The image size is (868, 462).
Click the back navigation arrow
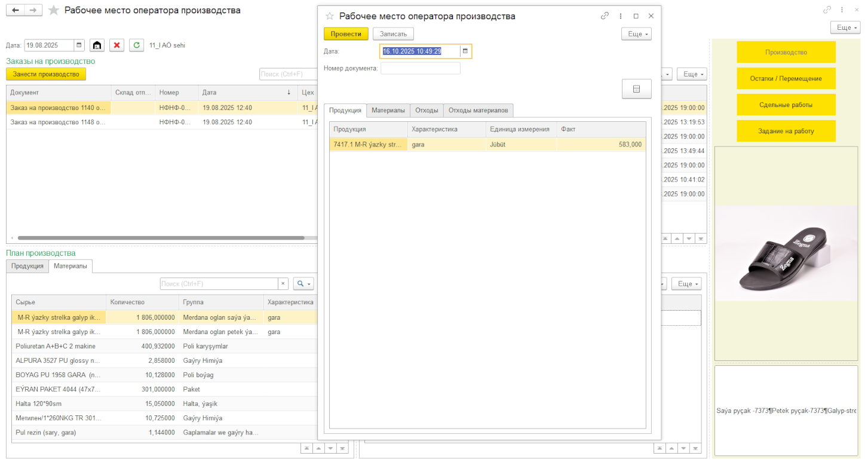click(16, 10)
